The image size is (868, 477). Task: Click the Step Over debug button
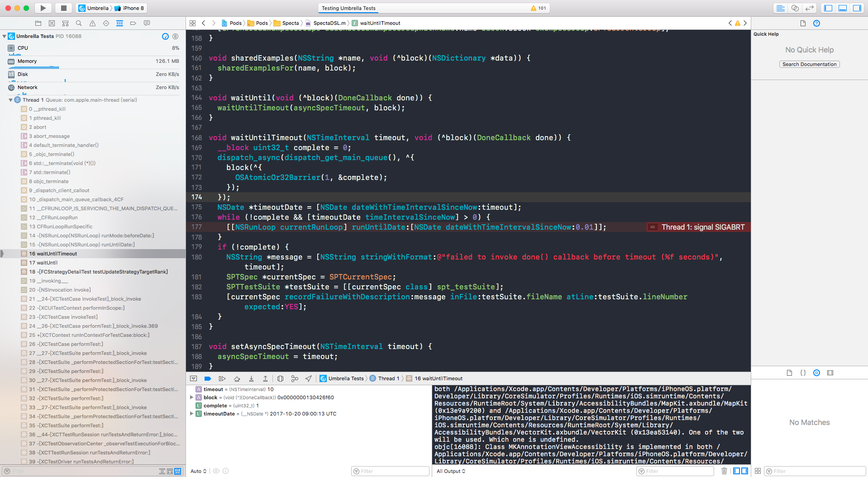(x=237, y=378)
